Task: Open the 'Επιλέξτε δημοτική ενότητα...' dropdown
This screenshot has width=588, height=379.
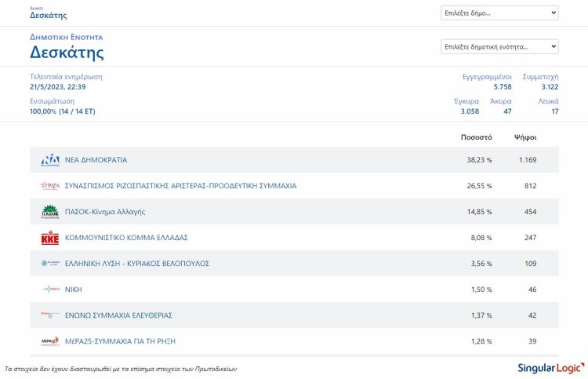Action: tap(499, 46)
